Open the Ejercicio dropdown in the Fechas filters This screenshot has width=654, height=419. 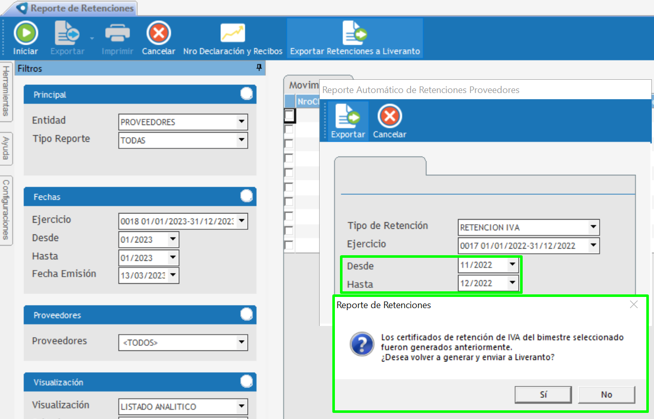click(x=241, y=221)
